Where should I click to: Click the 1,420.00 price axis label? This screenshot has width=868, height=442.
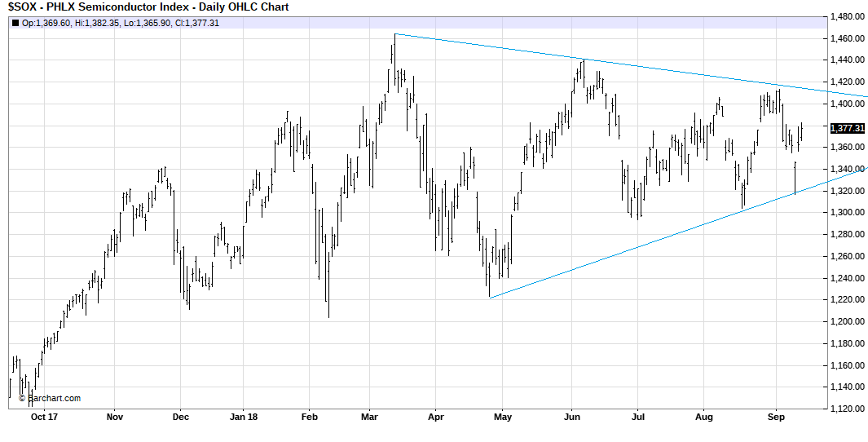[848, 82]
